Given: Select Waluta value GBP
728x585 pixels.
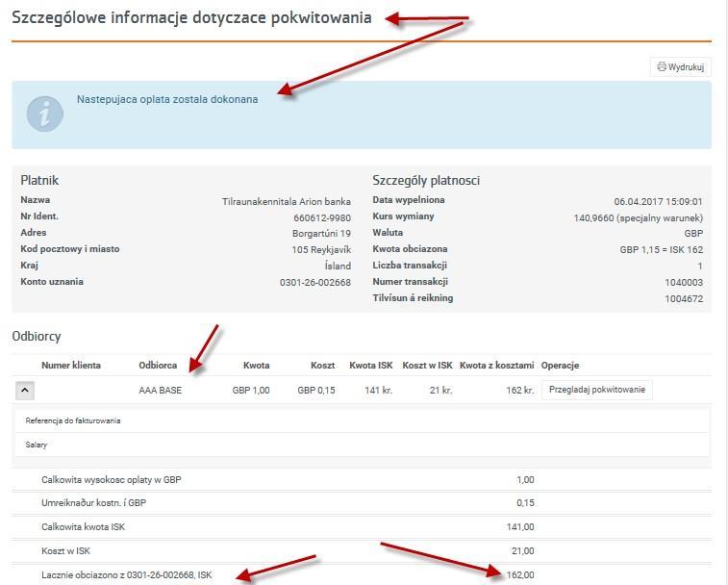Looking at the screenshot, I should click(x=693, y=234).
